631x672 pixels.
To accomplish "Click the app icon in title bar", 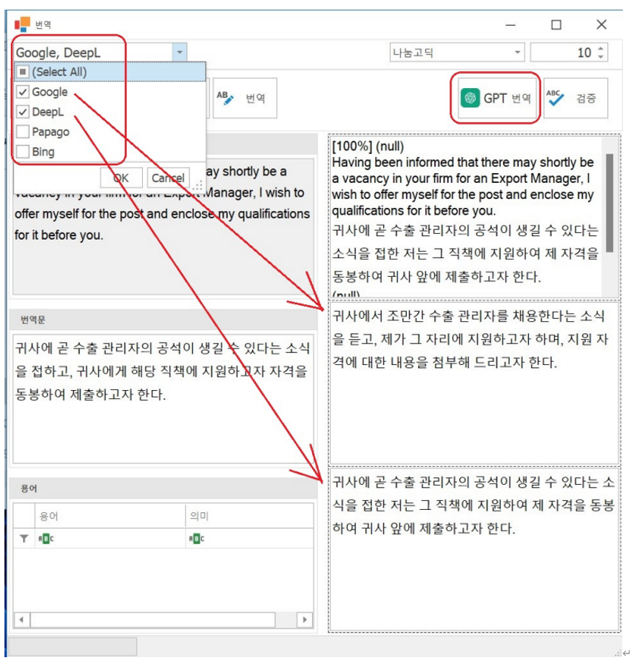I will pyautogui.click(x=22, y=24).
